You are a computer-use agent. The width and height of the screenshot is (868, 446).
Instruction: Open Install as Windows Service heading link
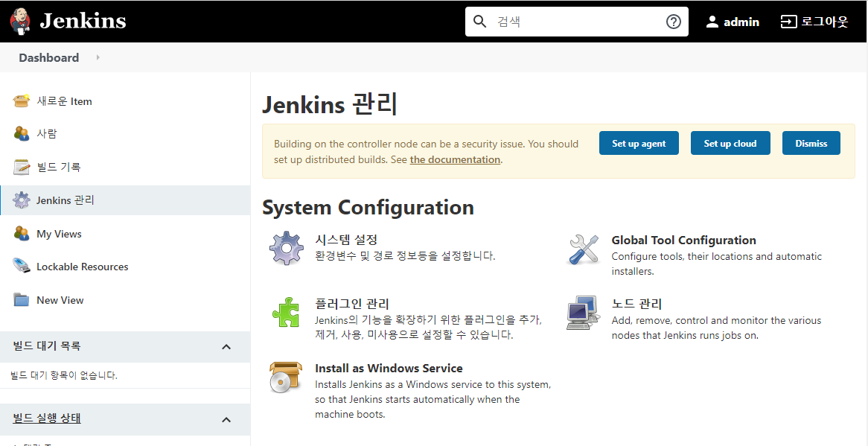[389, 368]
